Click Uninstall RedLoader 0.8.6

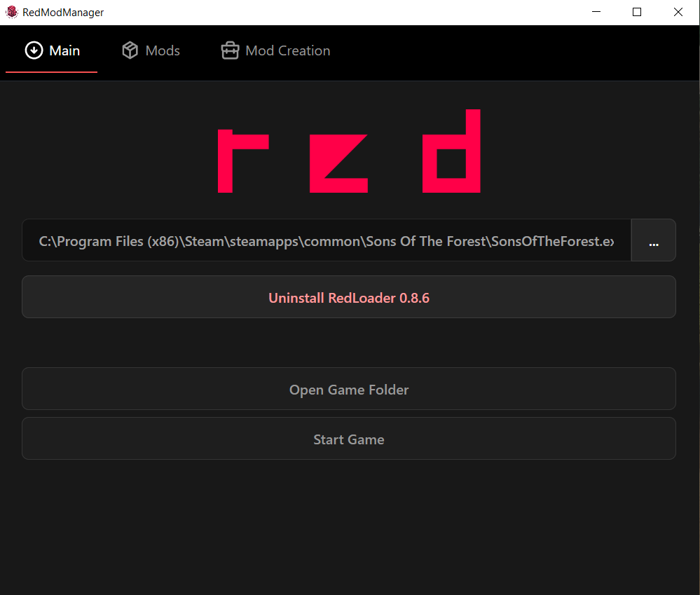point(349,297)
